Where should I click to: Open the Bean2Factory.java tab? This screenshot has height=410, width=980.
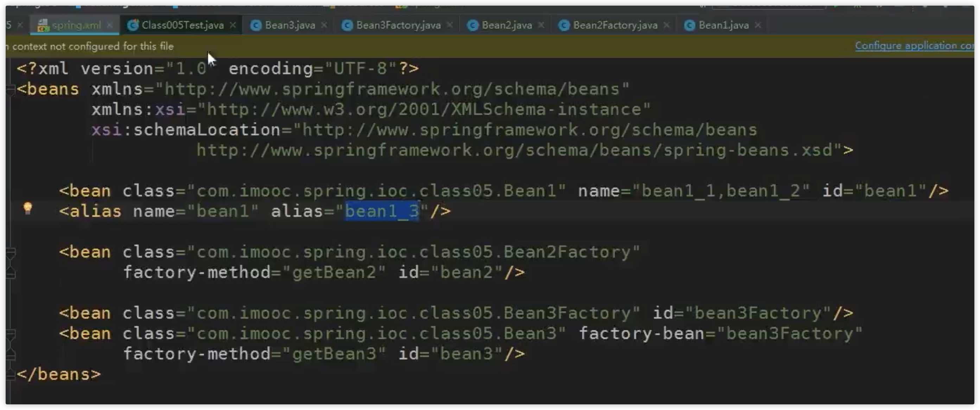pos(615,25)
